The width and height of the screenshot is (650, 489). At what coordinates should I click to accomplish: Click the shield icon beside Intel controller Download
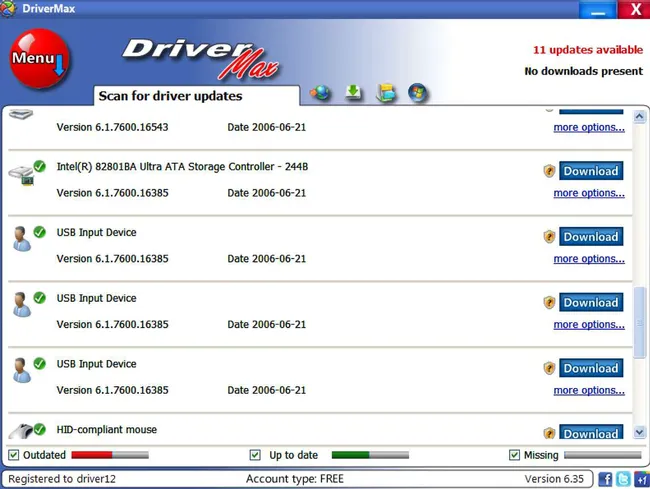coord(549,171)
